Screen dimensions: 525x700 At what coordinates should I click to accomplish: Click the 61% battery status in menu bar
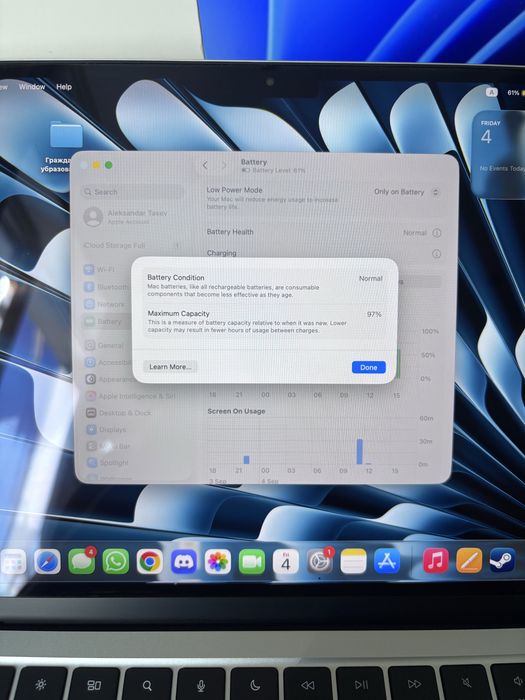[x=514, y=93]
